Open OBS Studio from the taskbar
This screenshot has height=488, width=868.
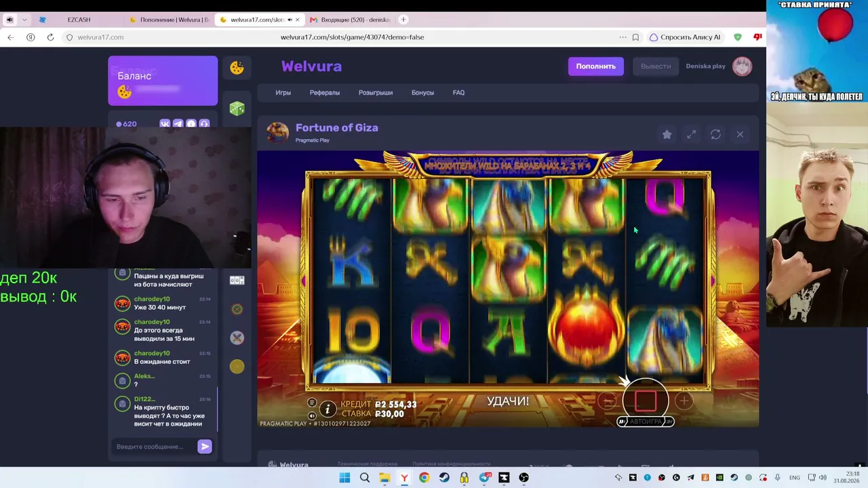click(524, 478)
